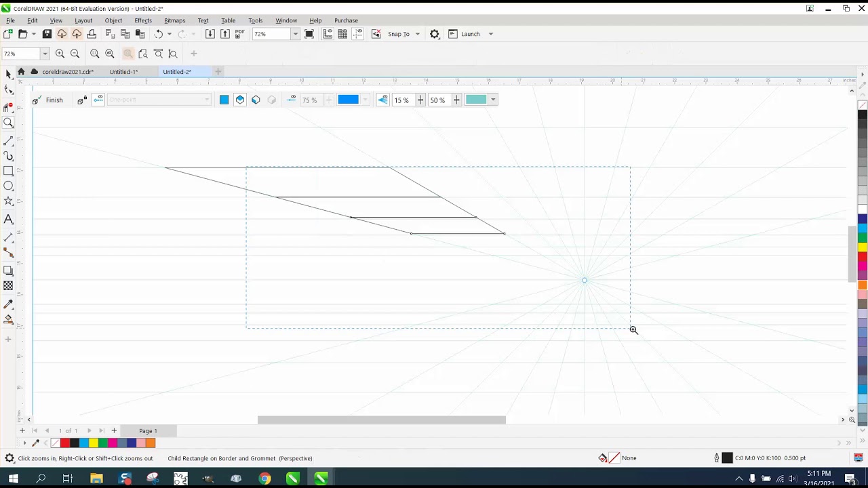Click the Finish button
This screenshot has height=488, width=868.
(x=47, y=100)
